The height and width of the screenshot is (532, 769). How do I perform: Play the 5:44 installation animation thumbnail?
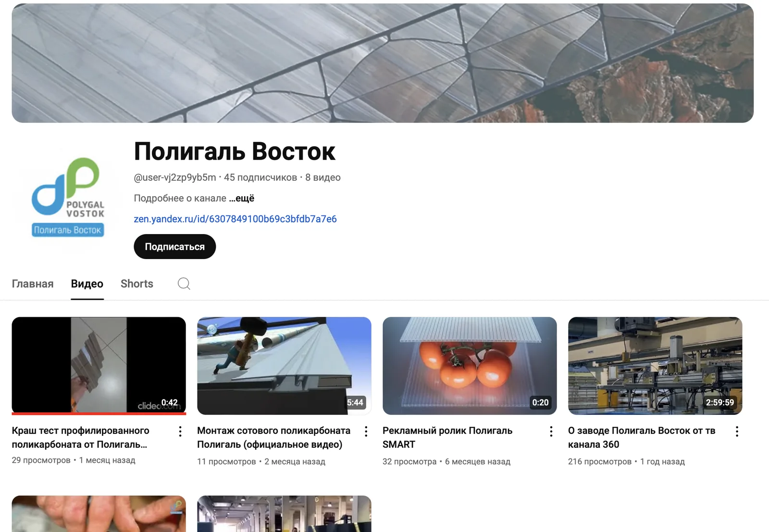click(284, 366)
